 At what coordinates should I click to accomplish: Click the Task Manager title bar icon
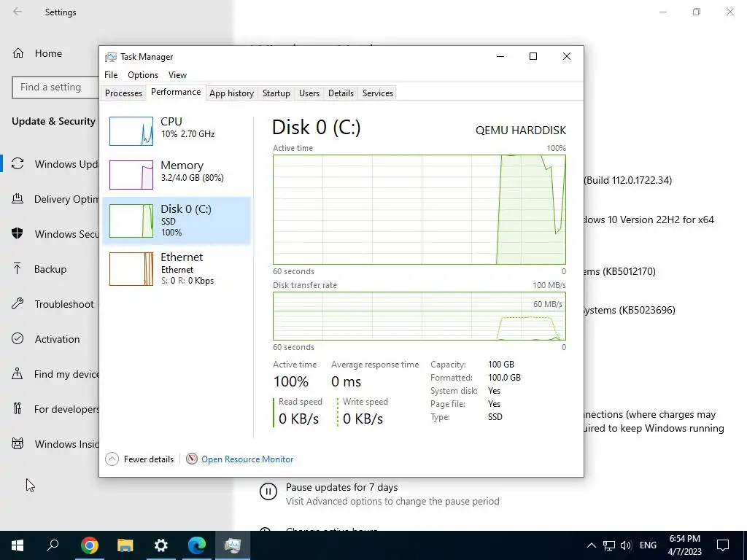point(111,57)
